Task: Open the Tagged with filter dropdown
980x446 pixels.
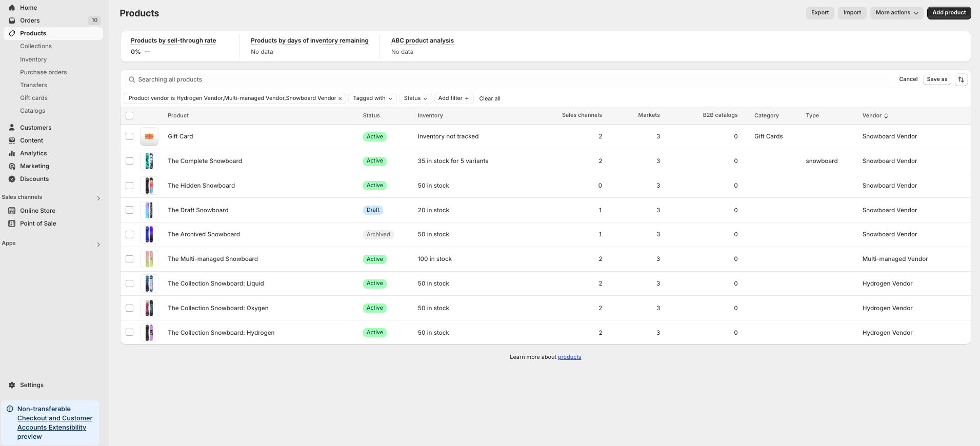Action: pyautogui.click(x=372, y=98)
